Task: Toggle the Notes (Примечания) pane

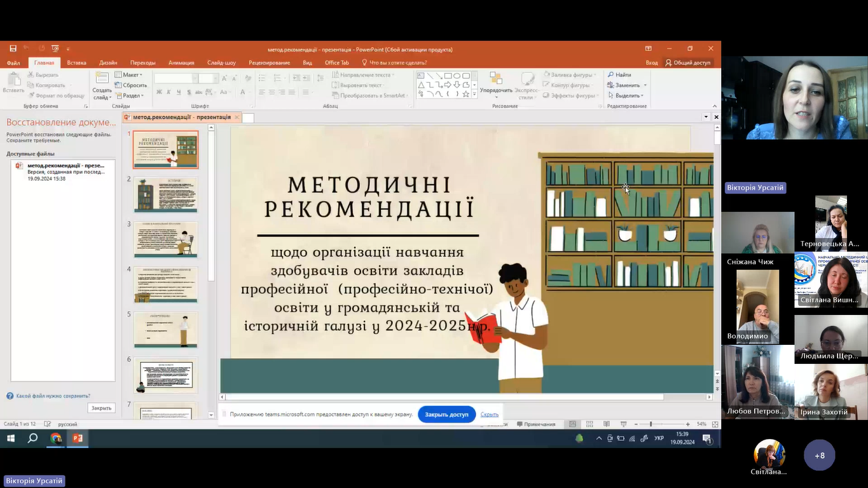Action: 535,424
